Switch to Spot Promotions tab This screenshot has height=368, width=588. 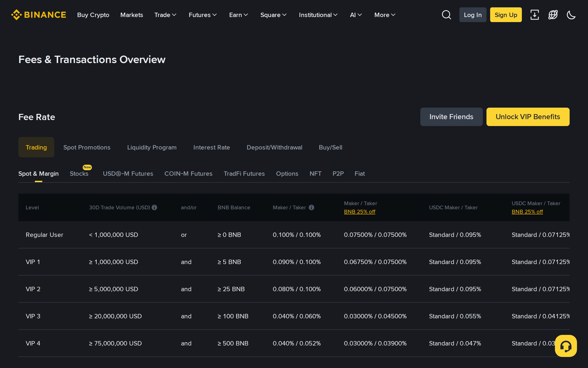coord(87,147)
